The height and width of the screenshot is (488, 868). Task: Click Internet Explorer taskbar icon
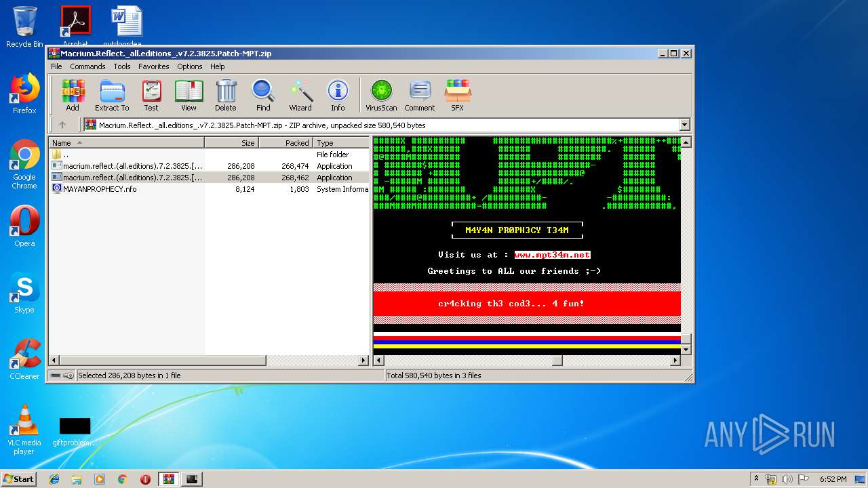tap(54, 479)
